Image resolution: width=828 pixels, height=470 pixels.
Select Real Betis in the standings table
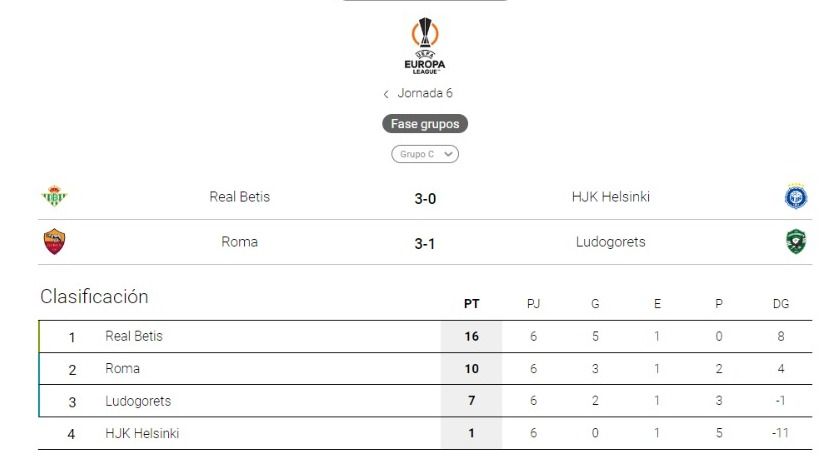point(134,336)
